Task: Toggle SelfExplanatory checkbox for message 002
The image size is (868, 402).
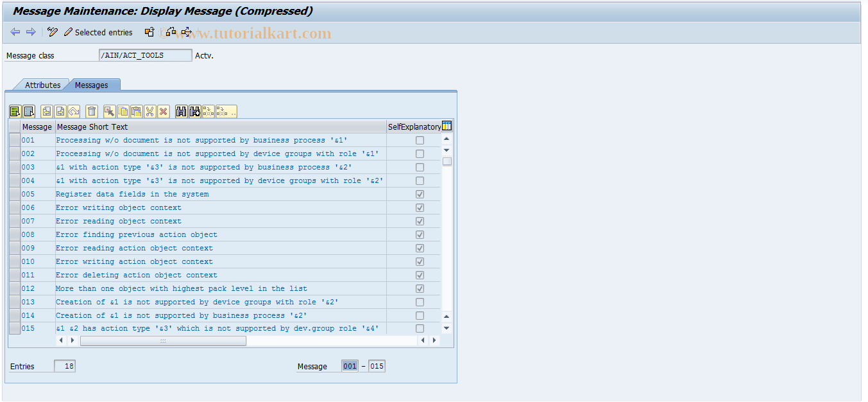Action: (x=420, y=153)
